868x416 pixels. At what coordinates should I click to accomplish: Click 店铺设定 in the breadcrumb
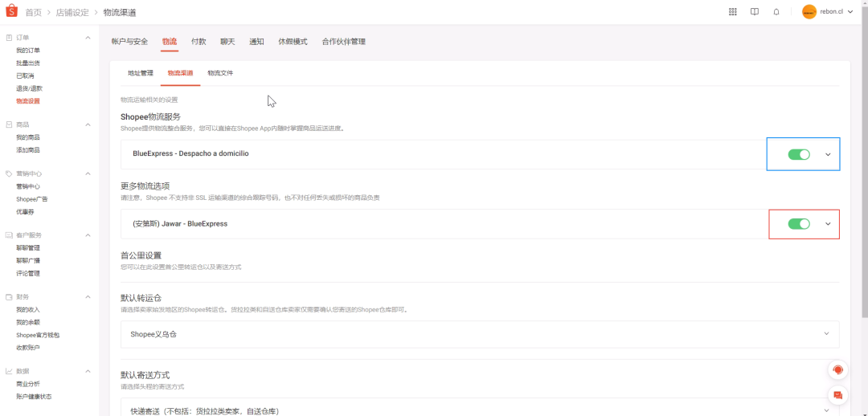coord(72,12)
